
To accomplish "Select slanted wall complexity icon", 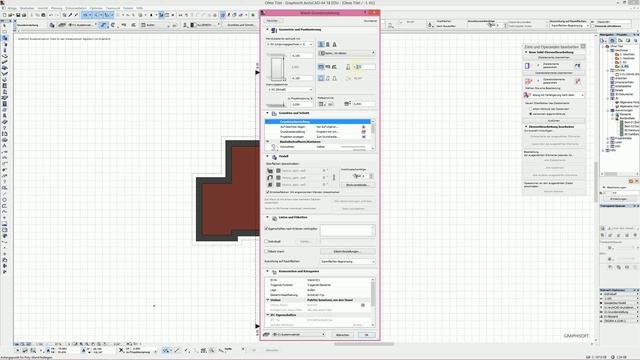I will tap(328, 78).
